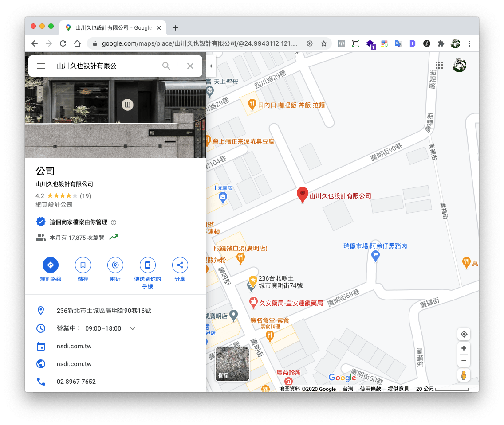Screen dimensions: 504x425
Task: Click the 網頁設計公司 category link
Action: (x=54, y=205)
